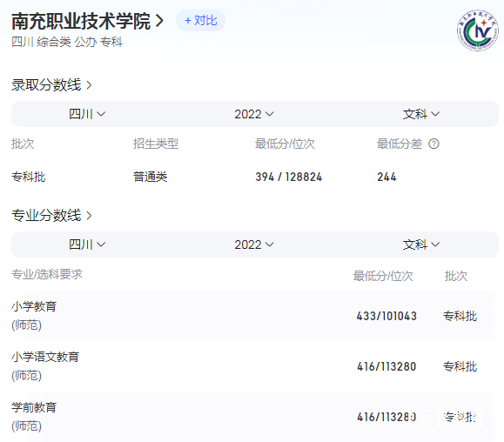Open the 录取分数线 section link
The image size is (504, 442).
pyautogui.click(x=51, y=84)
